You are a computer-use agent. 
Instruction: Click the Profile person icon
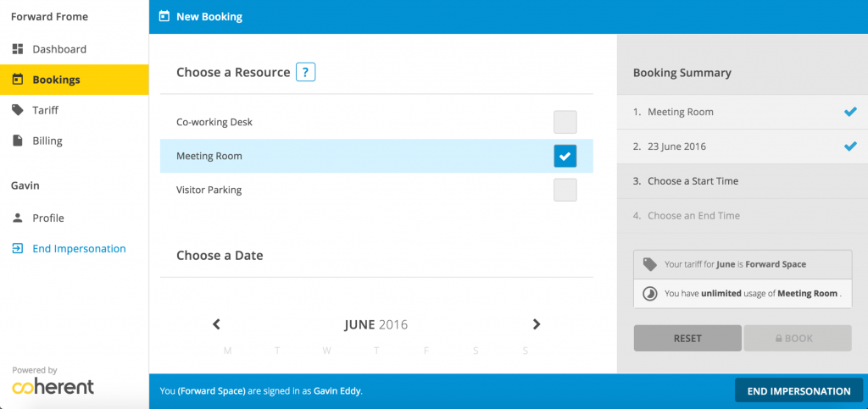18,218
